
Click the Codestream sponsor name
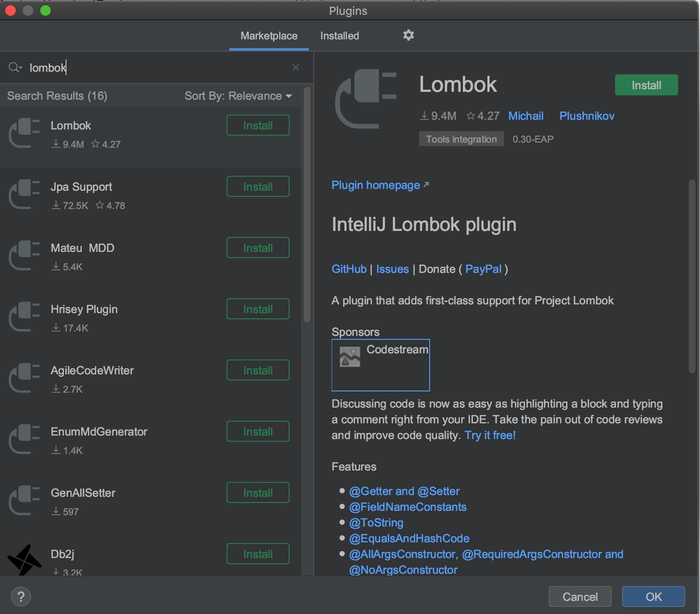397,349
